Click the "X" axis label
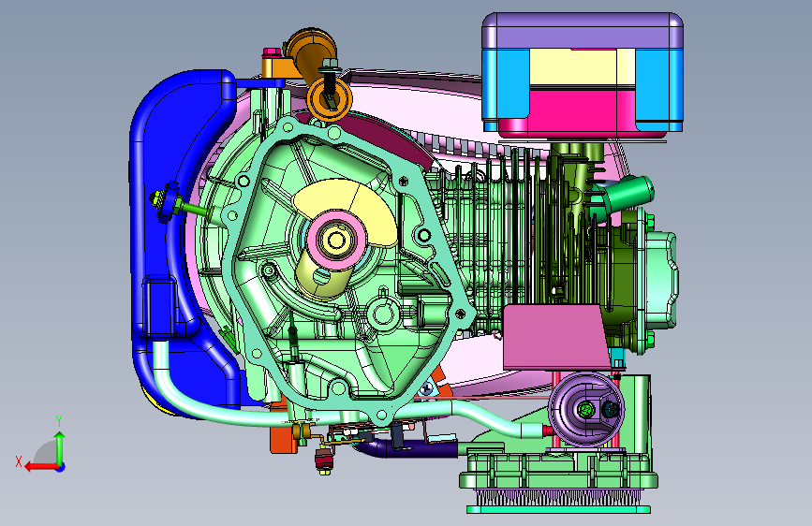Image resolution: width=812 pixels, height=526 pixels. point(19,461)
